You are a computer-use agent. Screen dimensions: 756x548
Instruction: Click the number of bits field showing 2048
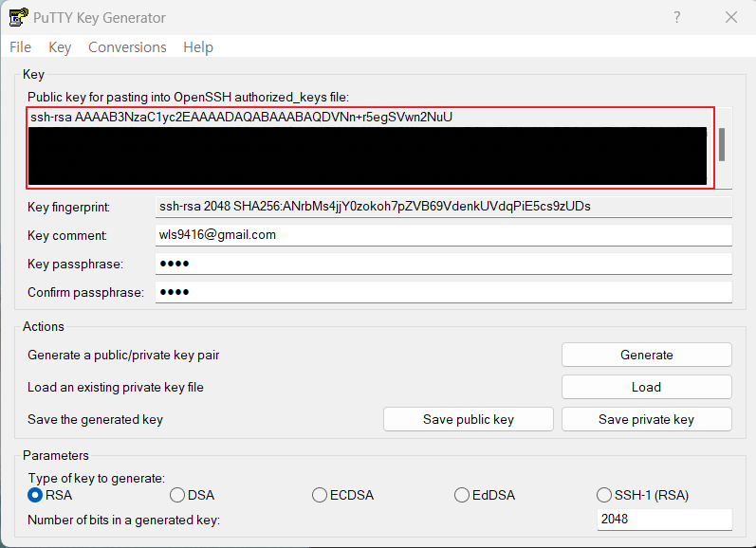pyautogui.click(x=664, y=519)
